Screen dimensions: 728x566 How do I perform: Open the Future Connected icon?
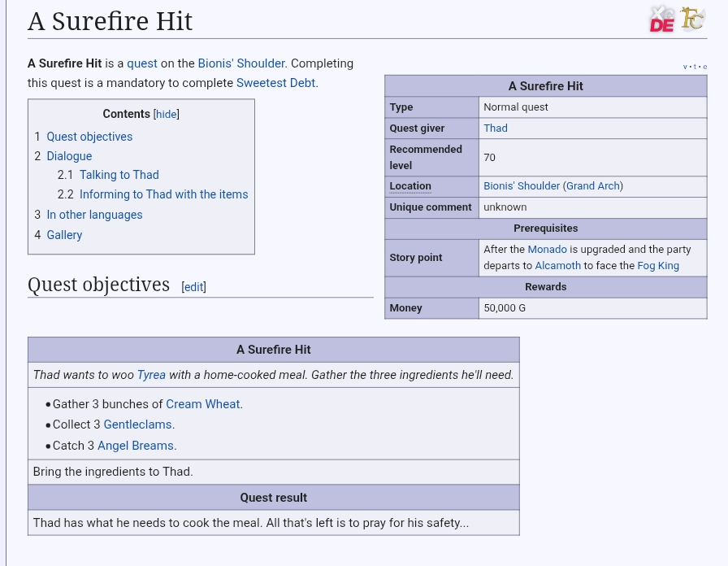693,19
